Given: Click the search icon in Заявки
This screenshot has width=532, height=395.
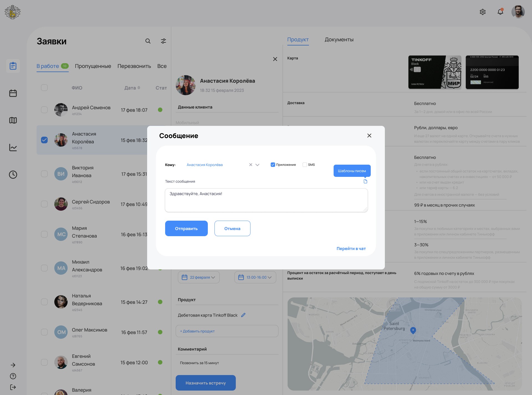Looking at the screenshot, I should (x=148, y=41).
